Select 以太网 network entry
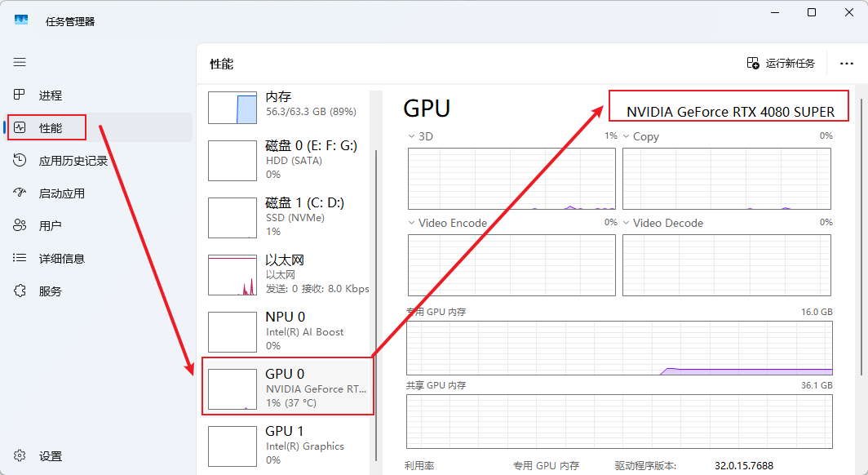 coord(287,274)
